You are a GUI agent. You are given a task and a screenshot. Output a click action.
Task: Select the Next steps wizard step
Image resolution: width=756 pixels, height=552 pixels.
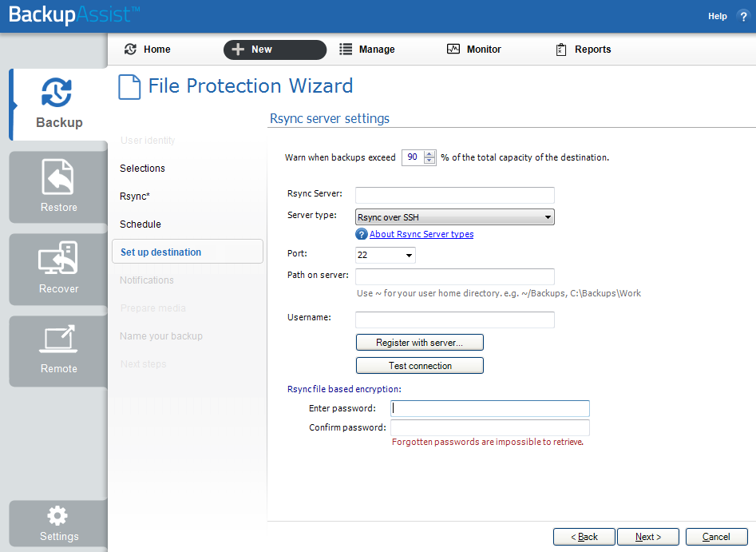(143, 364)
